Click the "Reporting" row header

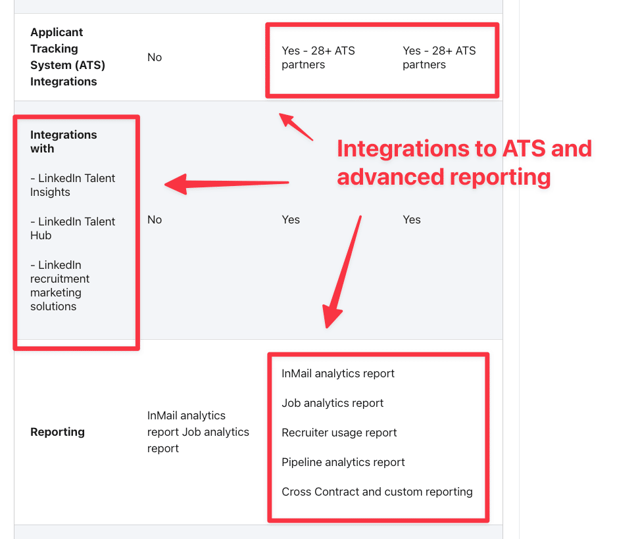coord(58,432)
